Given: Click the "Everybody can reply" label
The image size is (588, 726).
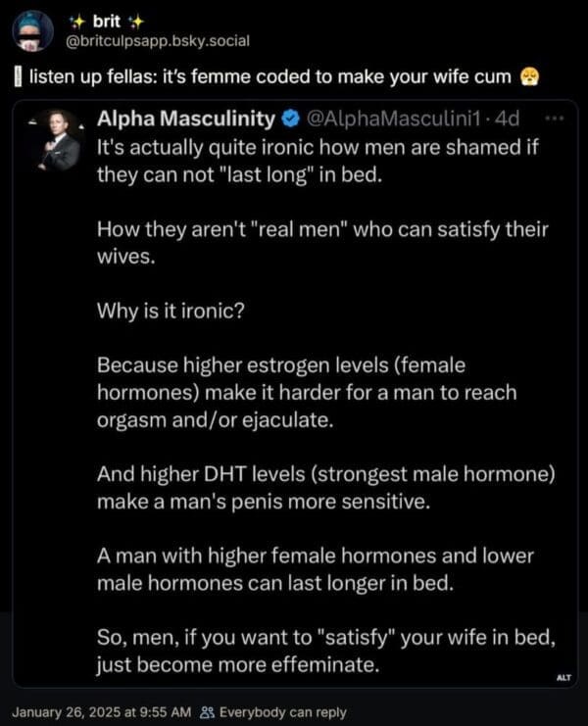Looking at the screenshot, I should 281,710.
